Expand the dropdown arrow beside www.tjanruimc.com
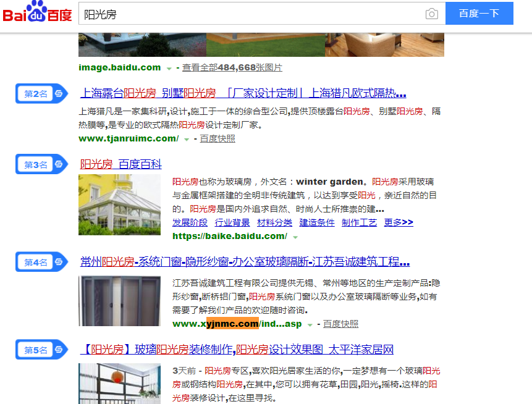The height and width of the screenshot is (404, 532). point(186,140)
